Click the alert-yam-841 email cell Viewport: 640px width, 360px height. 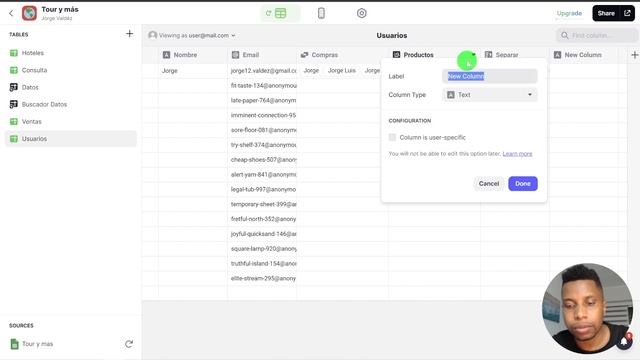click(x=262, y=174)
